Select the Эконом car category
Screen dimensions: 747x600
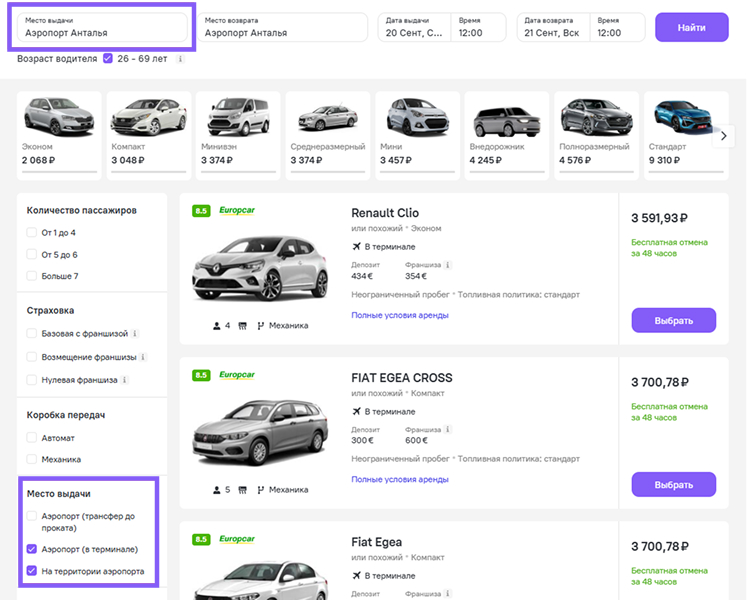coord(59,136)
